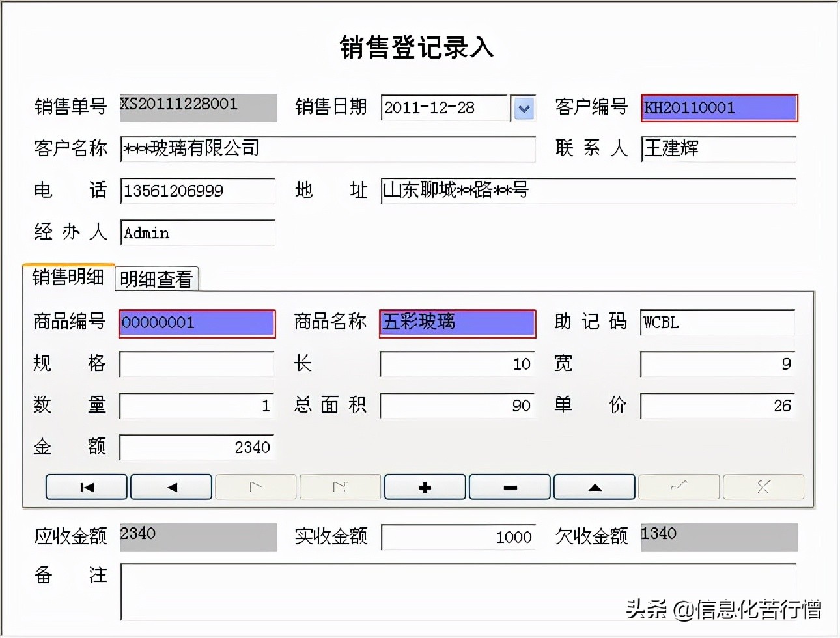Select the 销售明细 tab
This screenshot has height=638, width=840.
tap(68, 277)
